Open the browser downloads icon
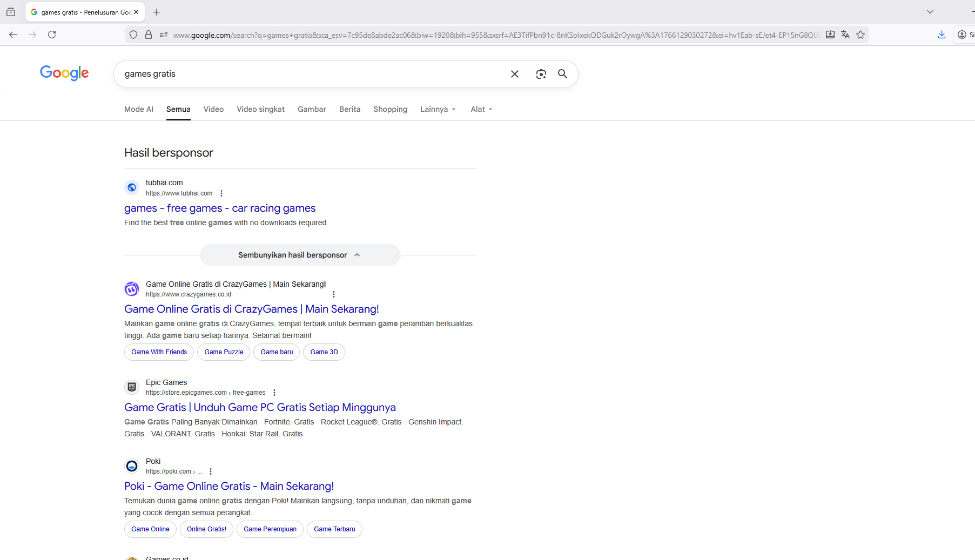Screen dimensions: 975x560 pos(942,35)
